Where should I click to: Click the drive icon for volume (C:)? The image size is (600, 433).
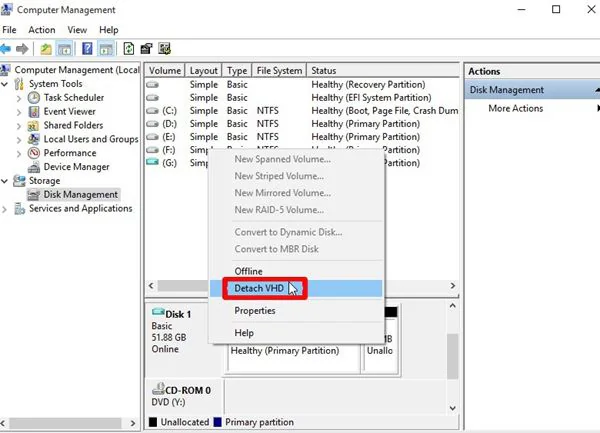[152, 111]
